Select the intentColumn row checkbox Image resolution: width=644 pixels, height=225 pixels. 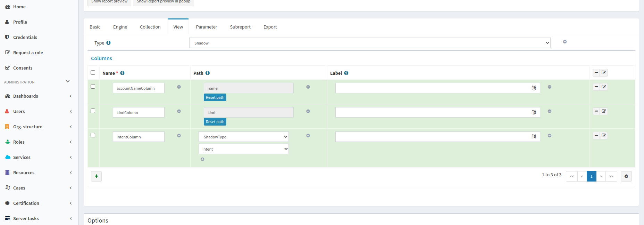tap(93, 135)
